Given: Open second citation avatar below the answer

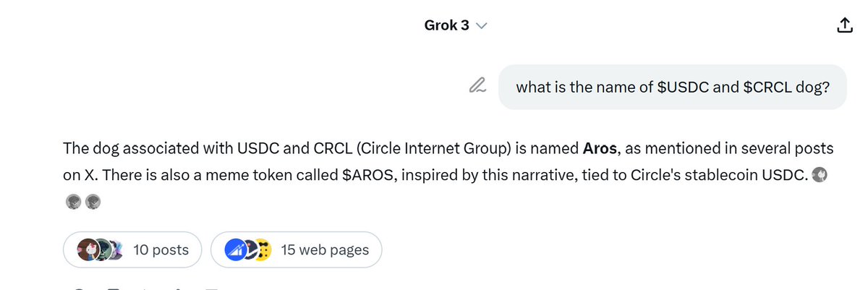Looking at the screenshot, I should [x=93, y=202].
